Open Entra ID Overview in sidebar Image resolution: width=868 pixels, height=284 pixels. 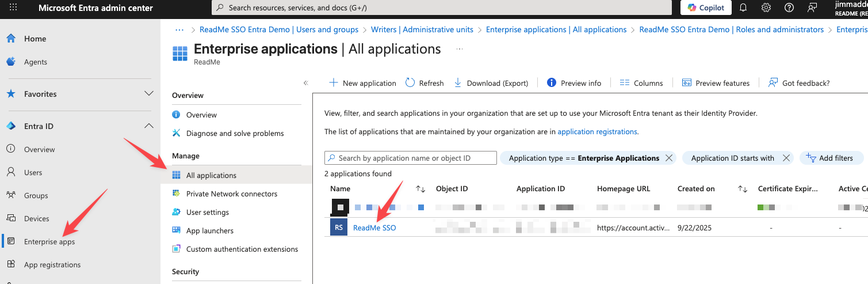pyautogui.click(x=40, y=149)
